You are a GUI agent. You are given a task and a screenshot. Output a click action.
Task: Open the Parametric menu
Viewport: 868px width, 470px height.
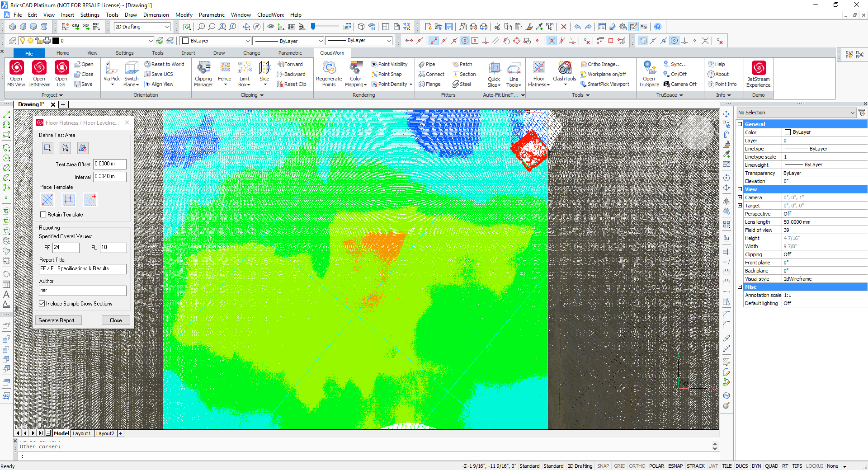coord(211,15)
